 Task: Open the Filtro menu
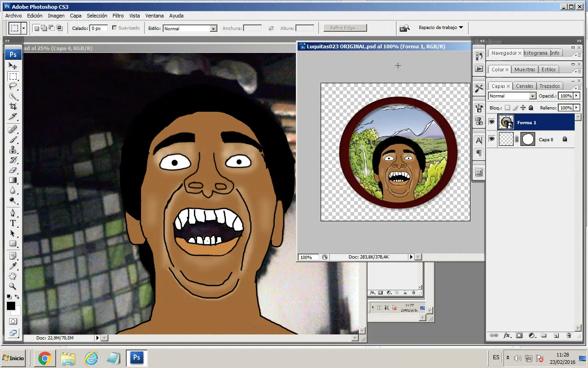point(118,16)
